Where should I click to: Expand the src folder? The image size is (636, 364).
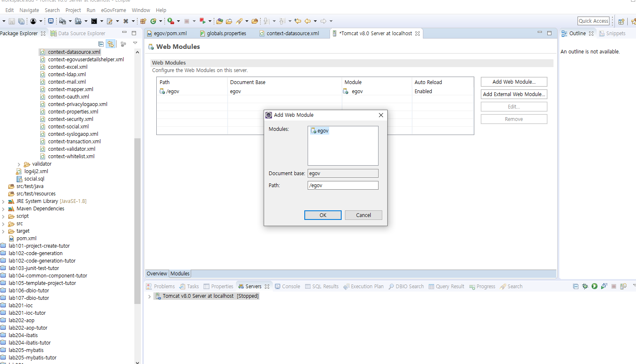pos(3,224)
